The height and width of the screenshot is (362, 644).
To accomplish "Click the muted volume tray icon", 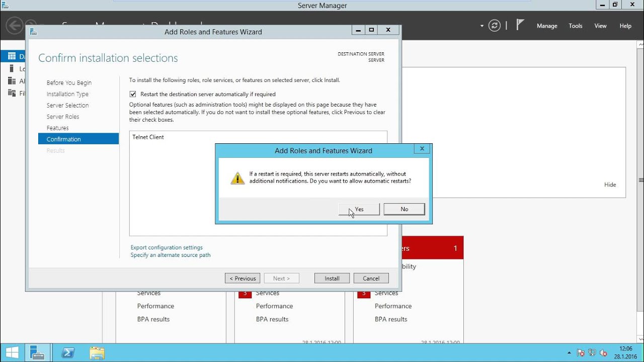I will point(603,353).
